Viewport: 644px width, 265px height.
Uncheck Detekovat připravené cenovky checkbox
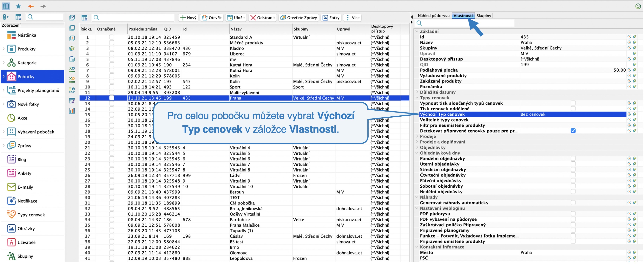pos(573,131)
